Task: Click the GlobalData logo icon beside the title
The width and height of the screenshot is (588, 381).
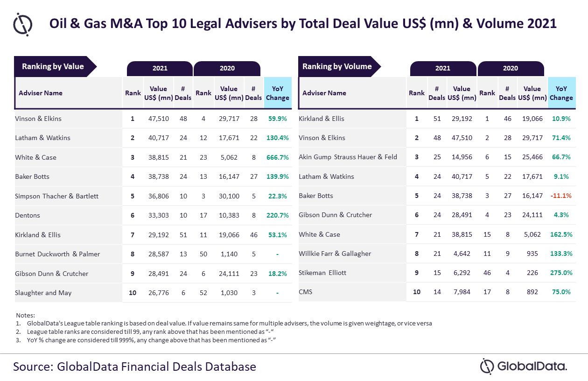Action: pos(23,23)
